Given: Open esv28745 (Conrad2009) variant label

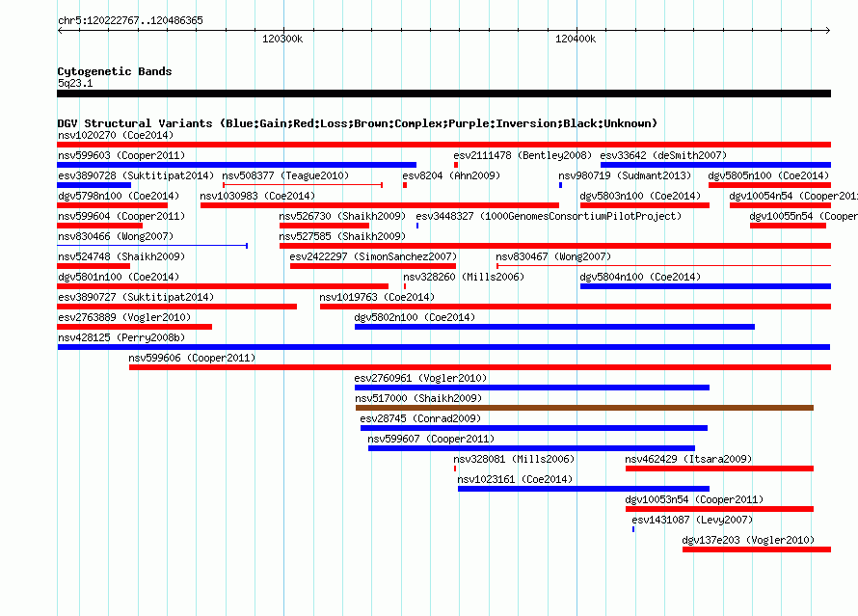Looking at the screenshot, I should click(x=420, y=418).
